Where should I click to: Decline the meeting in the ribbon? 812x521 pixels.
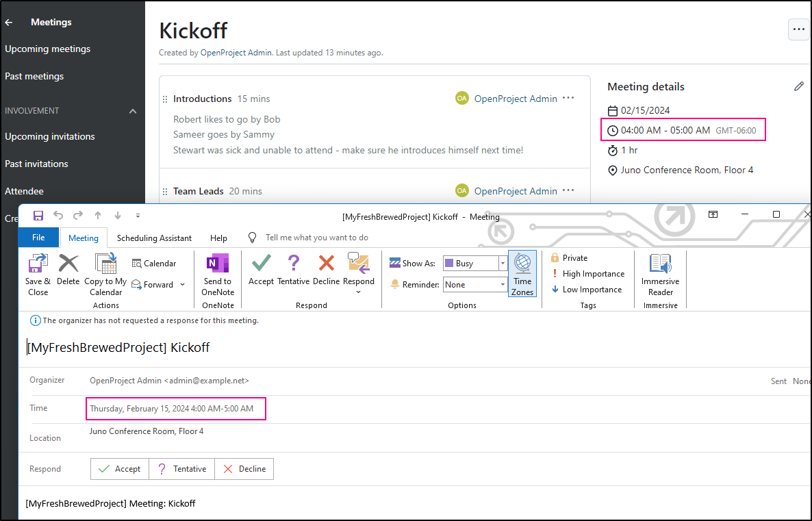pos(327,270)
